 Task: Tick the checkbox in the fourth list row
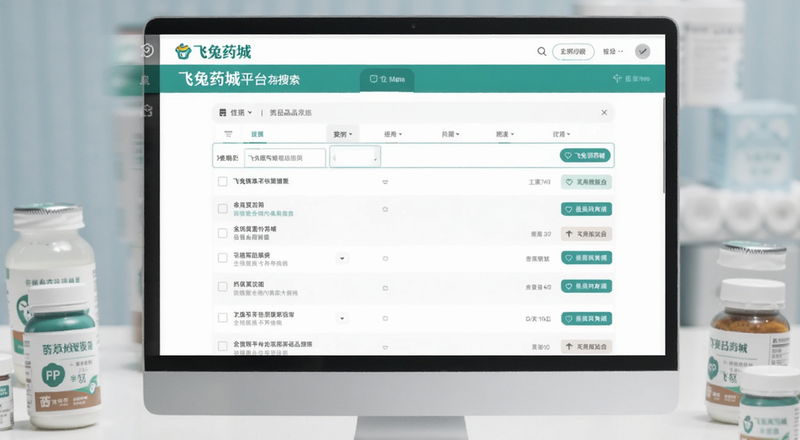tap(222, 258)
